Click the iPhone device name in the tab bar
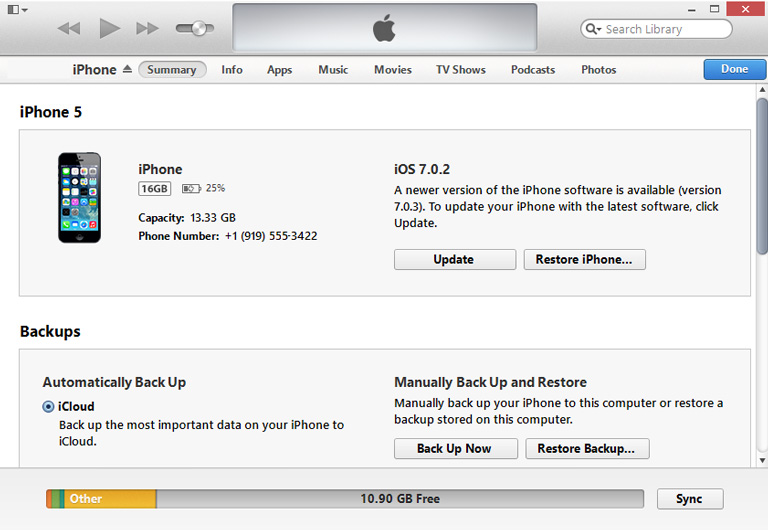Viewport: 768px width, 530px height. (x=94, y=70)
